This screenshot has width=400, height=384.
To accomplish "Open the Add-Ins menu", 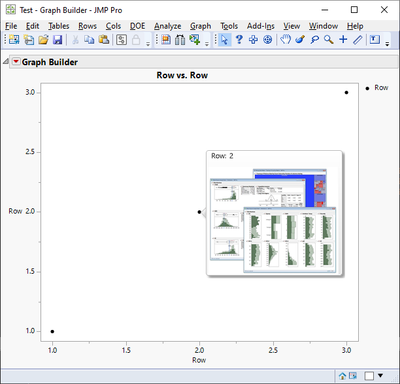I will (x=261, y=26).
